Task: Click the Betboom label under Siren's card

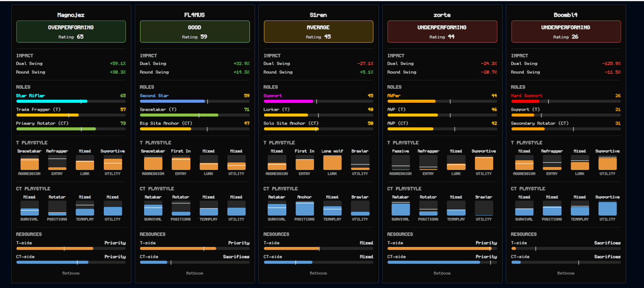Action: click(318, 273)
